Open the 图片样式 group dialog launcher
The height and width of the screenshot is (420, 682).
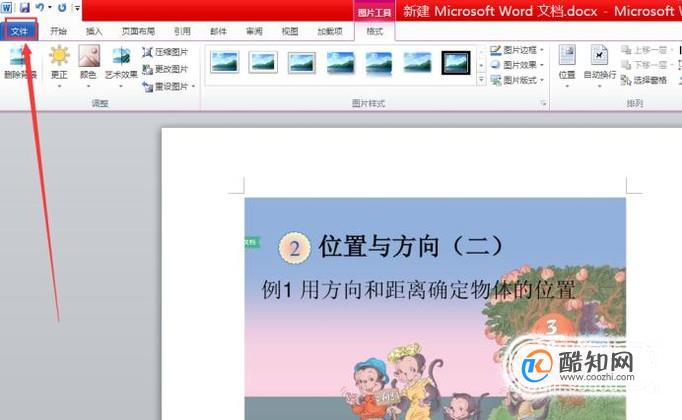pos(543,103)
